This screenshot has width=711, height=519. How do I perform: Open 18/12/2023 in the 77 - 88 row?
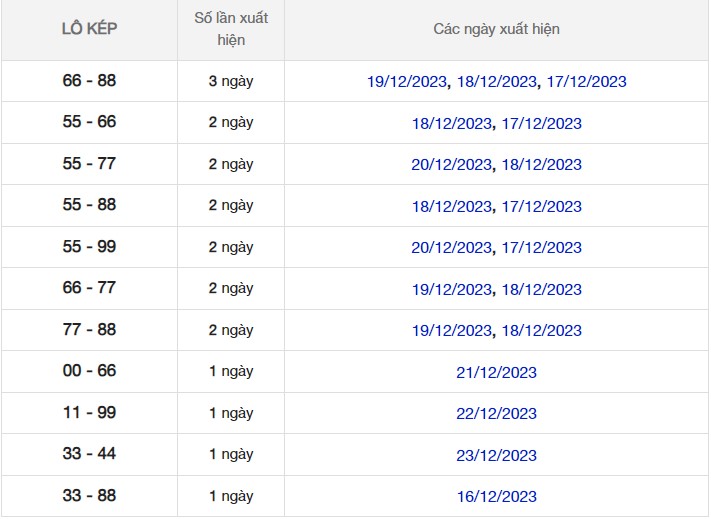point(541,331)
